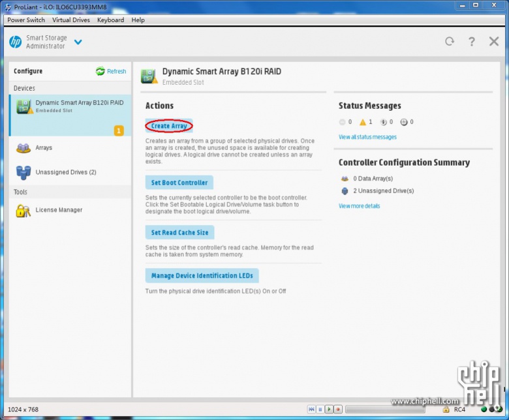This screenshot has height=420, width=509.
Task: Click the red record button in status bar
Action: click(338, 410)
